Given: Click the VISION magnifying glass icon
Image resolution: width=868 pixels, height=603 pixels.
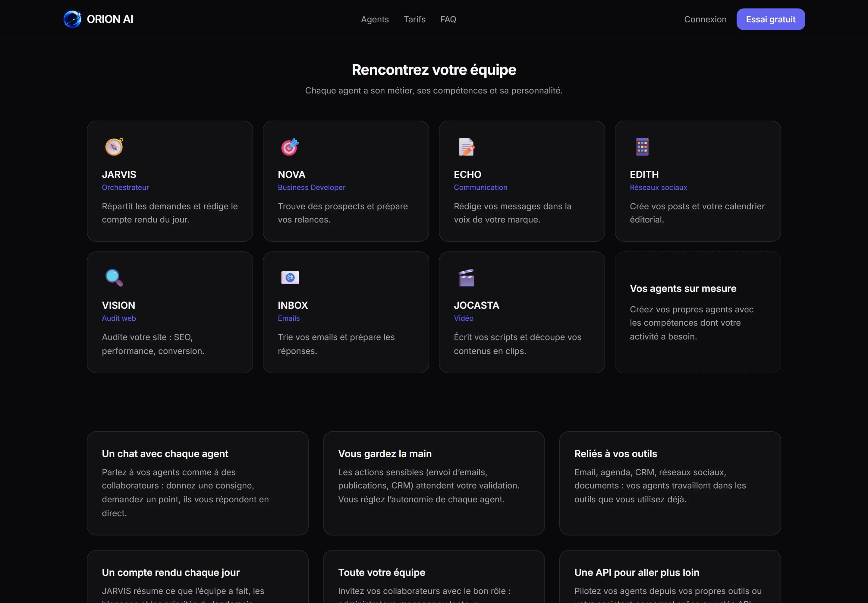Looking at the screenshot, I should point(114,278).
